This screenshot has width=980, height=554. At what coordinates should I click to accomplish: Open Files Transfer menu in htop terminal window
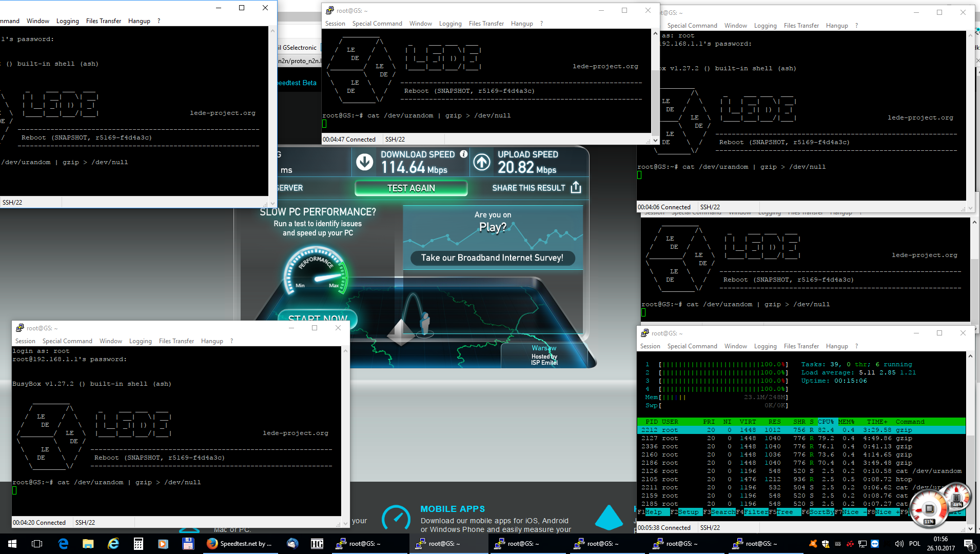801,346
